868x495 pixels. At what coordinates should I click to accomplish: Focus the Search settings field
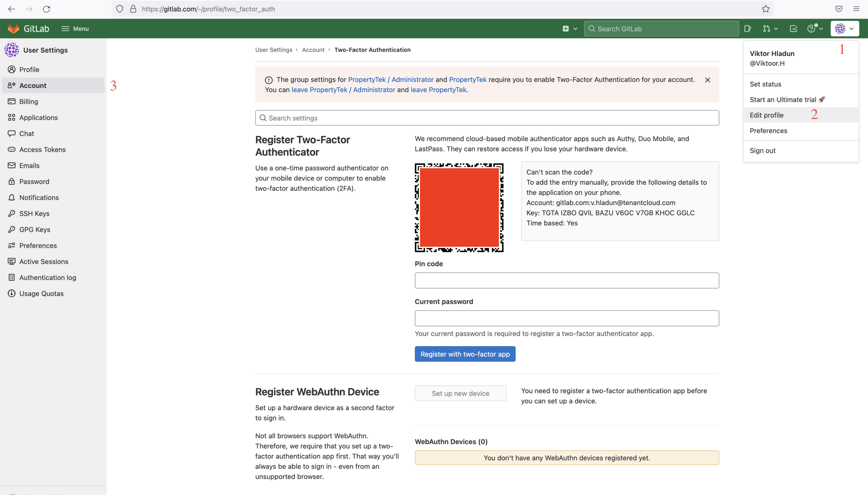tap(487, 118)
